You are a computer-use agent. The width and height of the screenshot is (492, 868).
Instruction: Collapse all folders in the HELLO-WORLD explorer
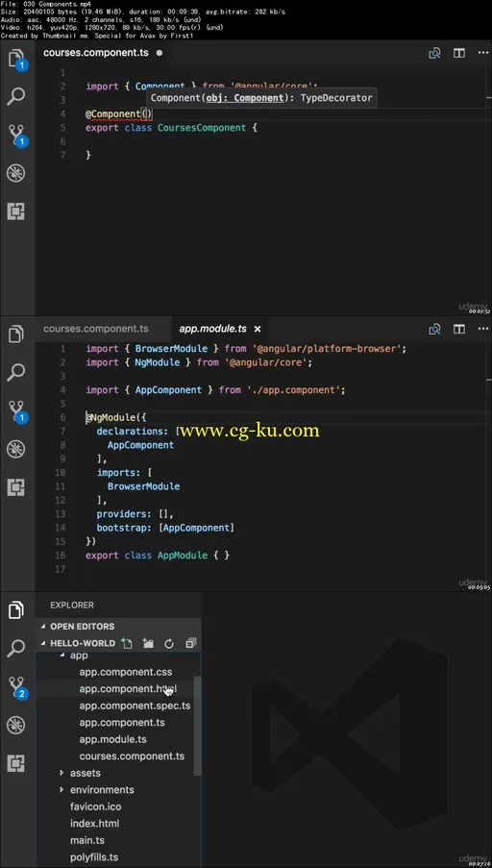point(191,643)
